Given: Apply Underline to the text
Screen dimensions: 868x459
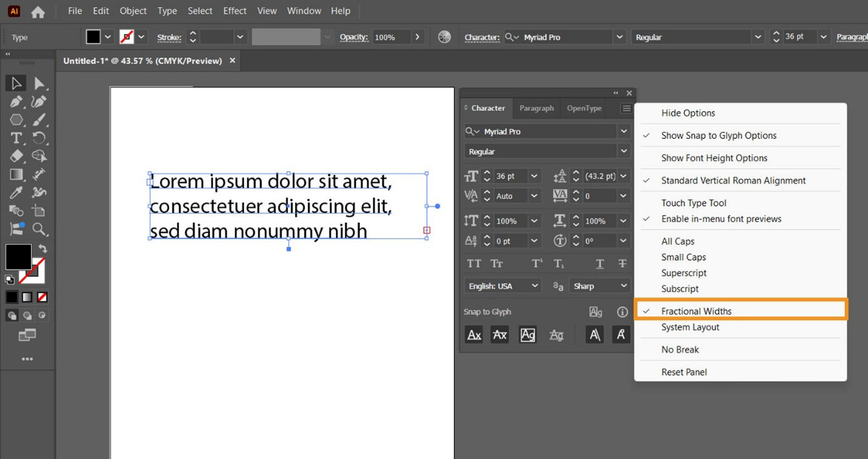Looking at the screenshot, I should (599, 263).
